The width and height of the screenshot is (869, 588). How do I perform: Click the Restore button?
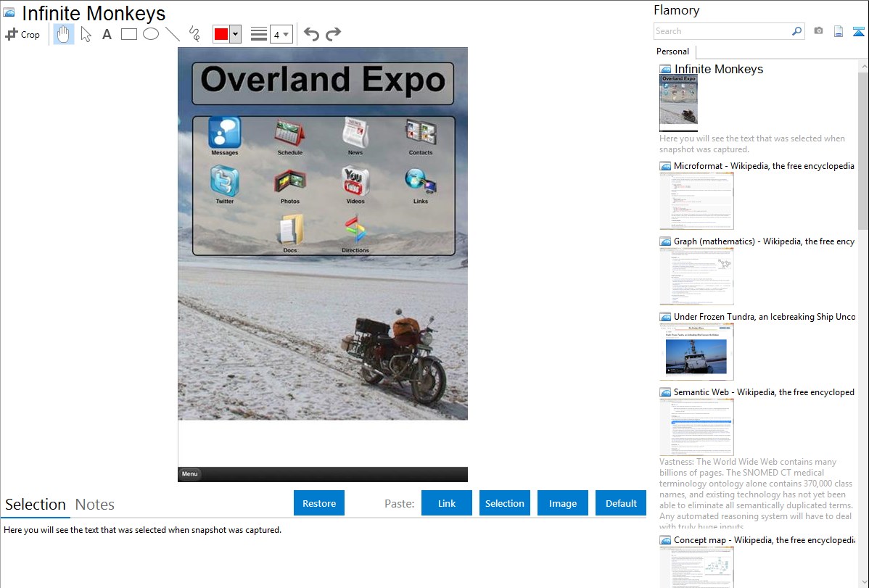click(x=319, y=503)
